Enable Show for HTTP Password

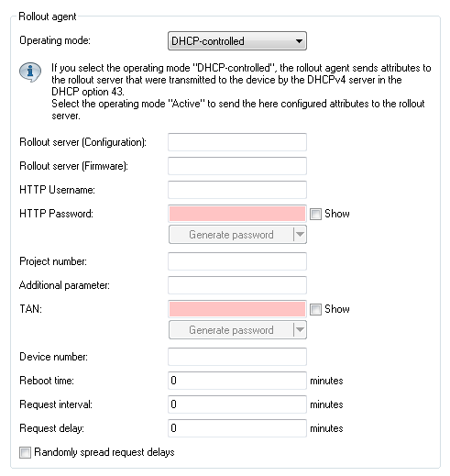coord(315,214)
